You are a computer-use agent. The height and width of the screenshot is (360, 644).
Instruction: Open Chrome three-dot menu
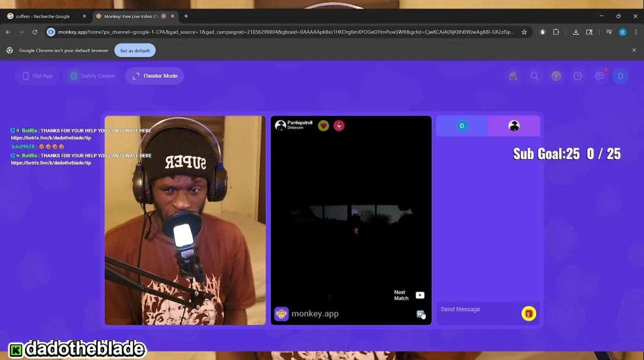tap(635, 32)
